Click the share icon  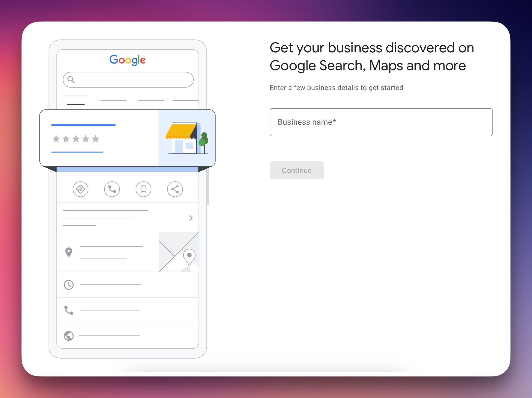pyautogui.click(x=175, y=189)
